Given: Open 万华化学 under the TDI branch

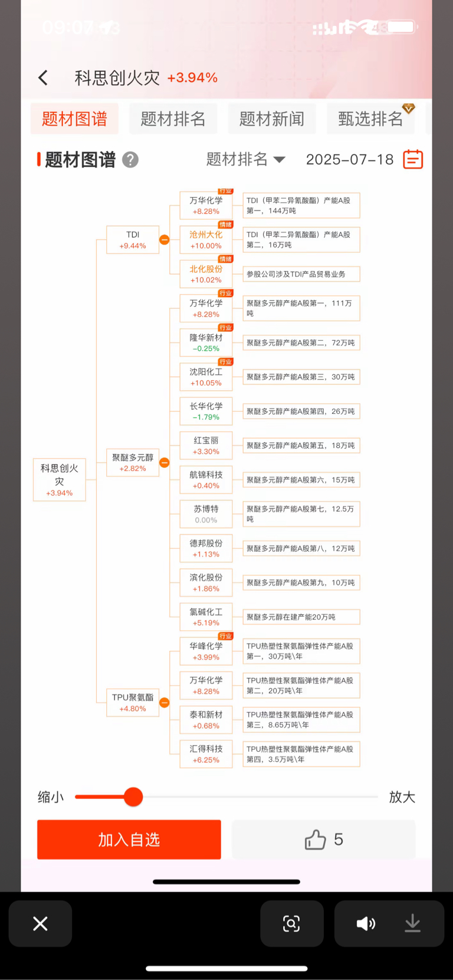Looking at the screenshot, I should (x=206, y=206).
